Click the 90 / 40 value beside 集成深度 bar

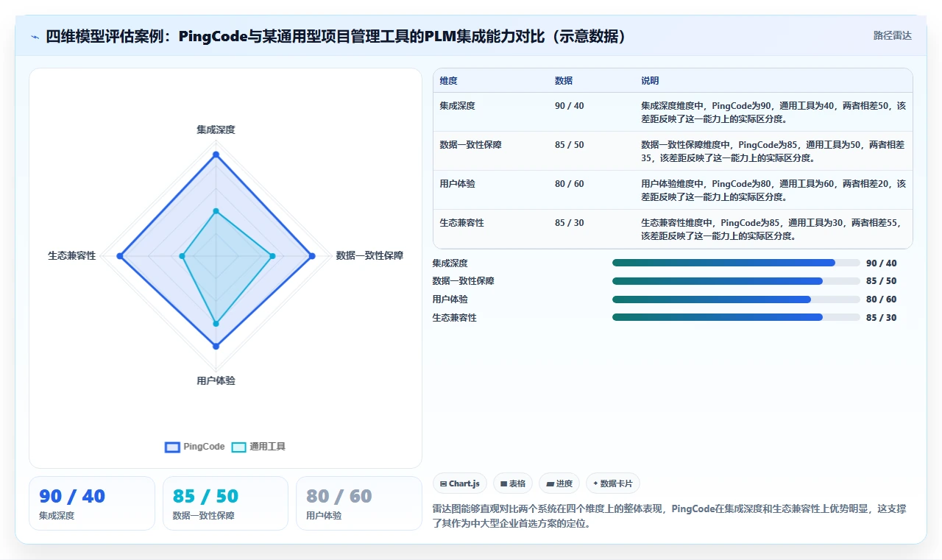[882, 263]
